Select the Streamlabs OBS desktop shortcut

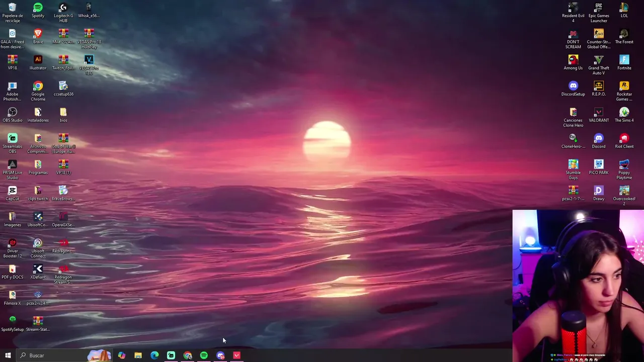12,143
